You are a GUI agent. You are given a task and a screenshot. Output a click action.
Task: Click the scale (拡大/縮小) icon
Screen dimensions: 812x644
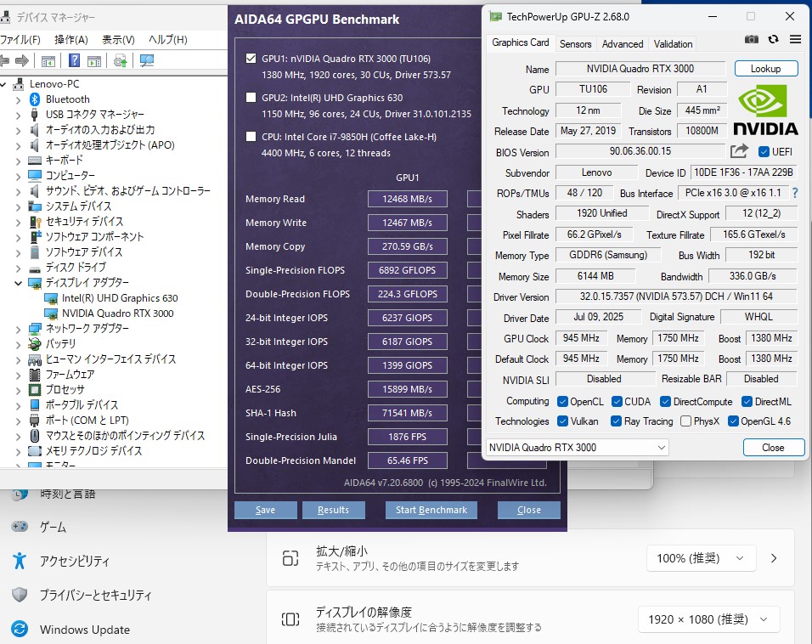(290, 558)
